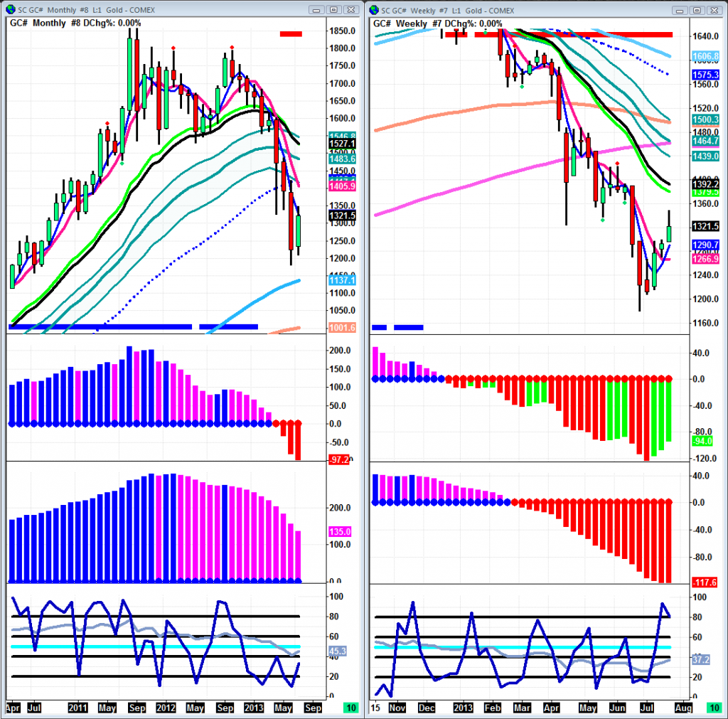Select the red -97.2 histogram value label

pyautogui.click(x=338, y=460)
